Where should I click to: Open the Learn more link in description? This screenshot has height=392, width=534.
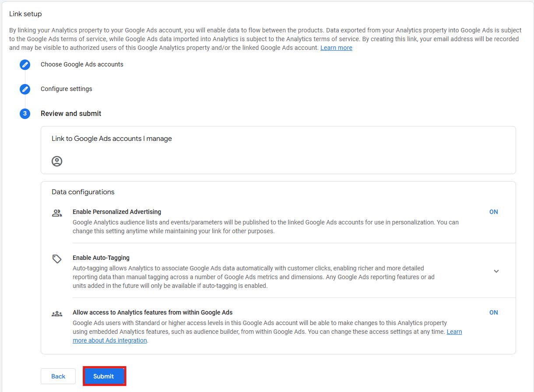click(x=336, y=48)
